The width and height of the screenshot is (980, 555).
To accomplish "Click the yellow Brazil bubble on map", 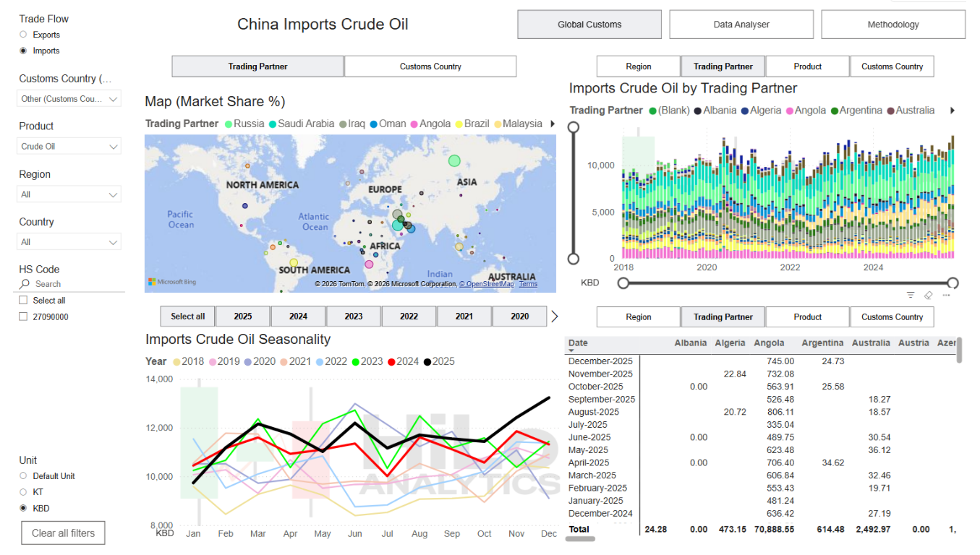I will click(294, 263).
